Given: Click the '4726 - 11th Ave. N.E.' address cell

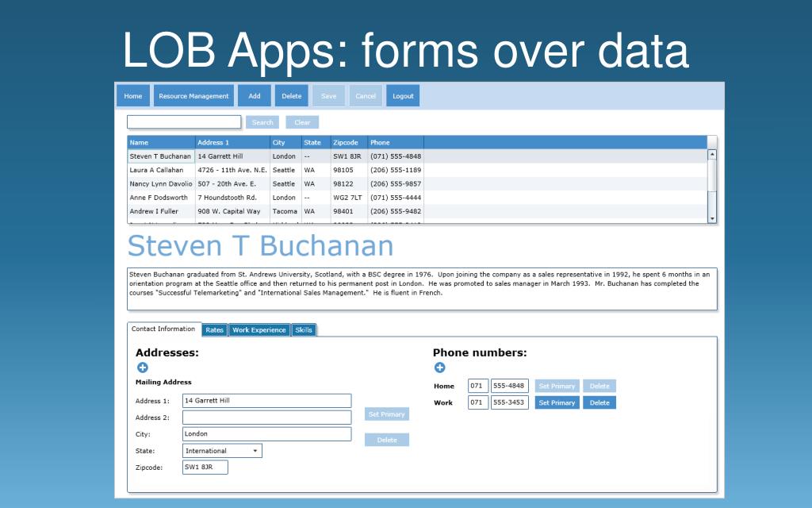Looking at the screenshot, I should coord(232,170).
